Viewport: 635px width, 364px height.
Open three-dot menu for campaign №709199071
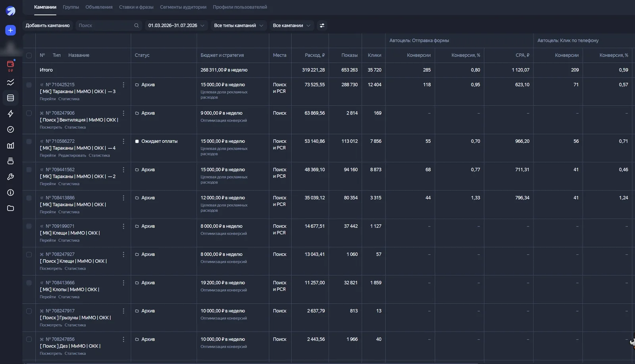123,226
